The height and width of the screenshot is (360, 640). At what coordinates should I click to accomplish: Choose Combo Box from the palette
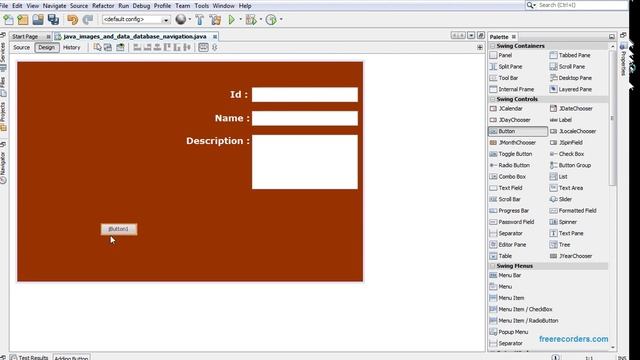[x=507, y=177]
